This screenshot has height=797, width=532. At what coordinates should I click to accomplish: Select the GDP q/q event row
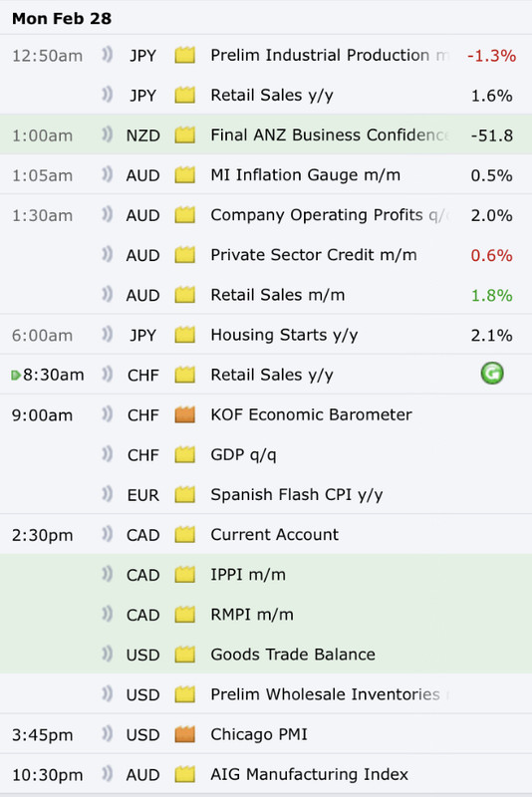pyautogui.click(x=266, y=454)
